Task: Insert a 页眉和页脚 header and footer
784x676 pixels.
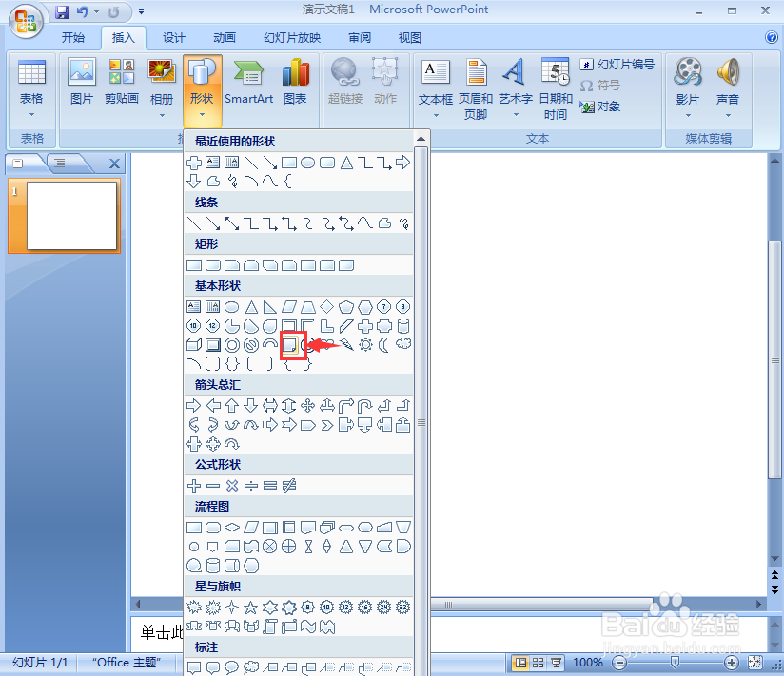Action: point(476,89)
